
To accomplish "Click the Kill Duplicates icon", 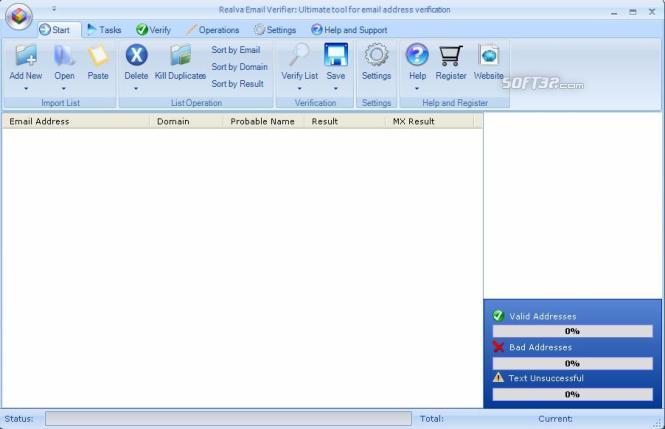I will coord(180,56).
